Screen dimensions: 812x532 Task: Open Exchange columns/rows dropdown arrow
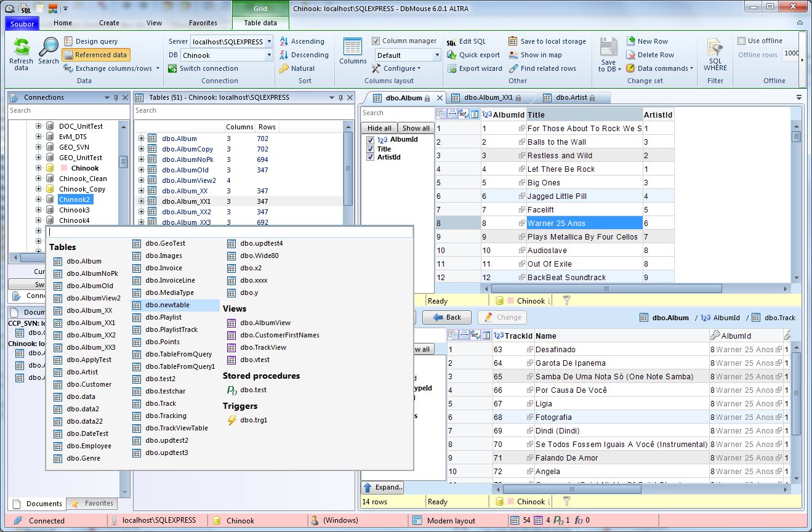pyautogui.click(x=156, y=68)
